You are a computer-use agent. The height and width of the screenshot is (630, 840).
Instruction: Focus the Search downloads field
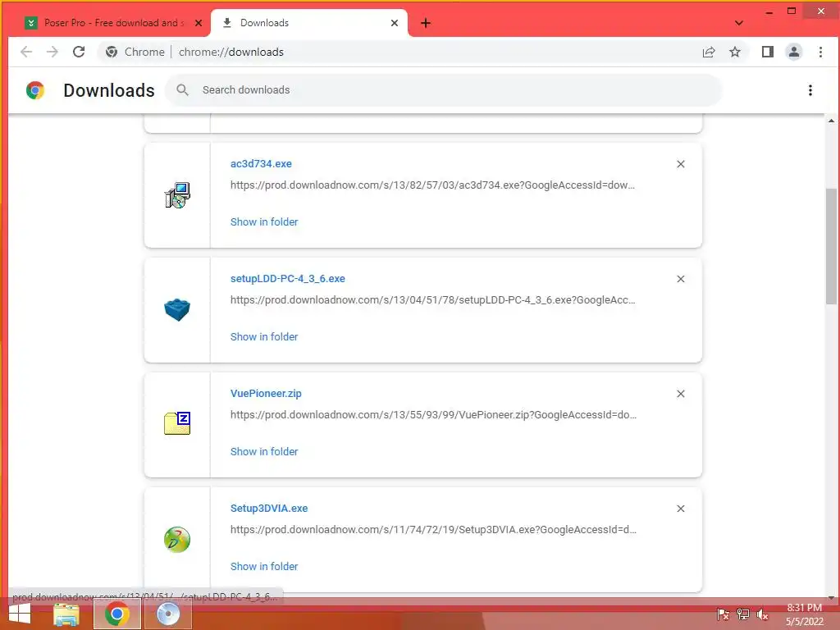444,90
